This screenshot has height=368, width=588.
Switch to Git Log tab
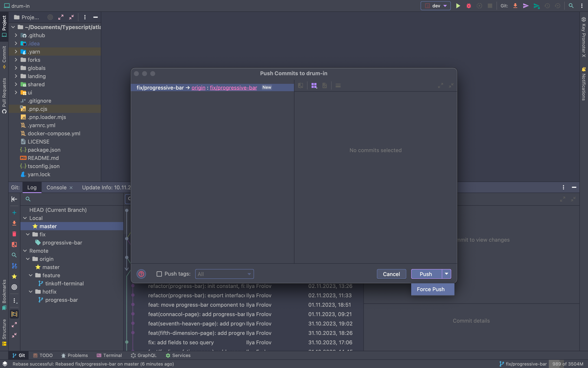[32, 187]
